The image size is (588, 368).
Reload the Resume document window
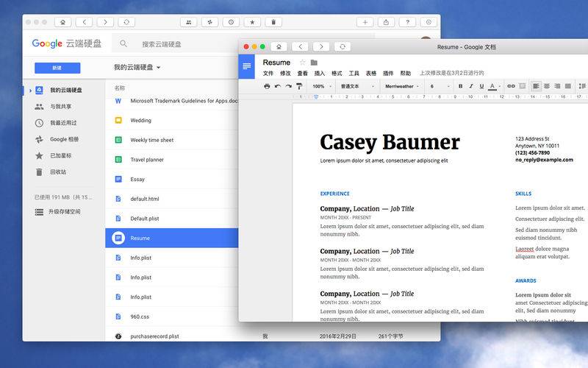pos(343,46)
